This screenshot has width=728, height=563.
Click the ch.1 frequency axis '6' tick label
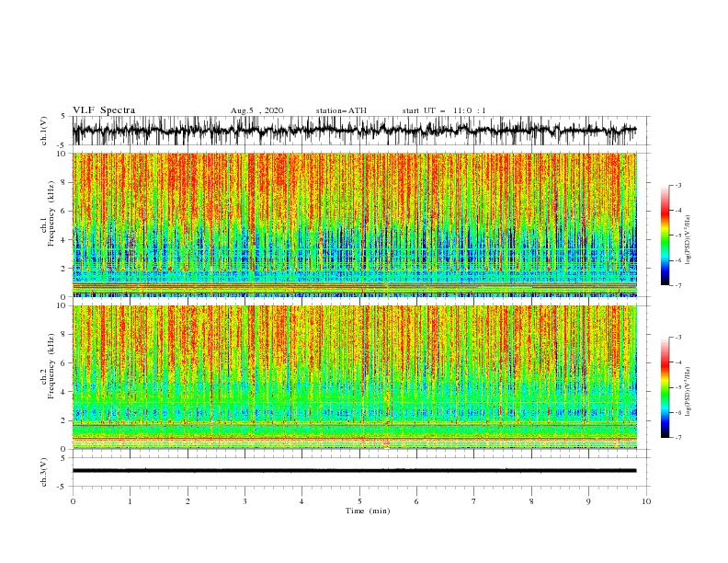65,212
